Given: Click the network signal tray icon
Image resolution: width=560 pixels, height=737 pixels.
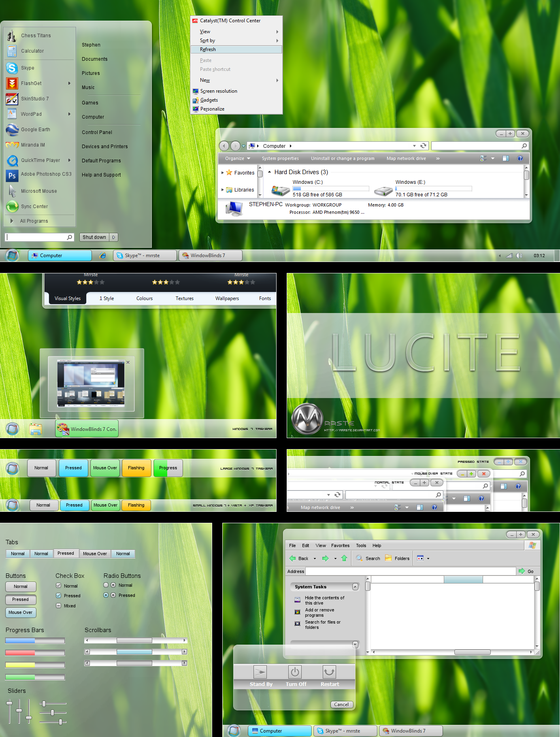Looking at the screenshot, I should tap(509, 256).
